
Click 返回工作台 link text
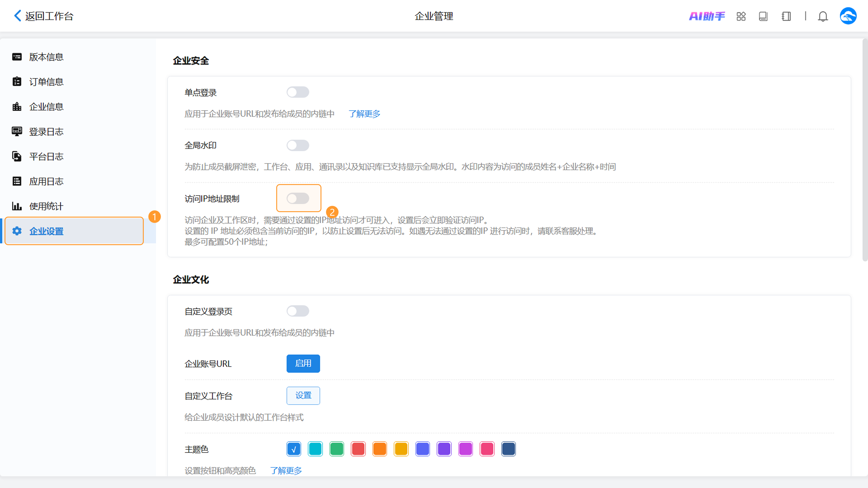49,16
